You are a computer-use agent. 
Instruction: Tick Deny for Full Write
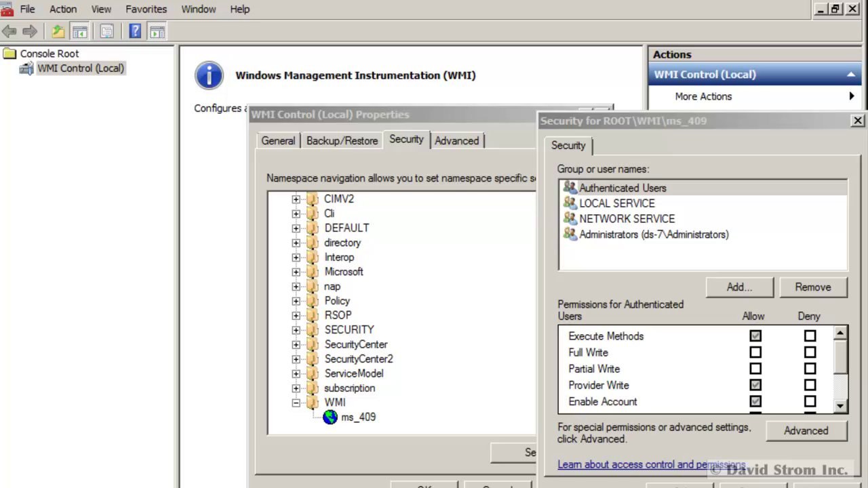point(810,352)
